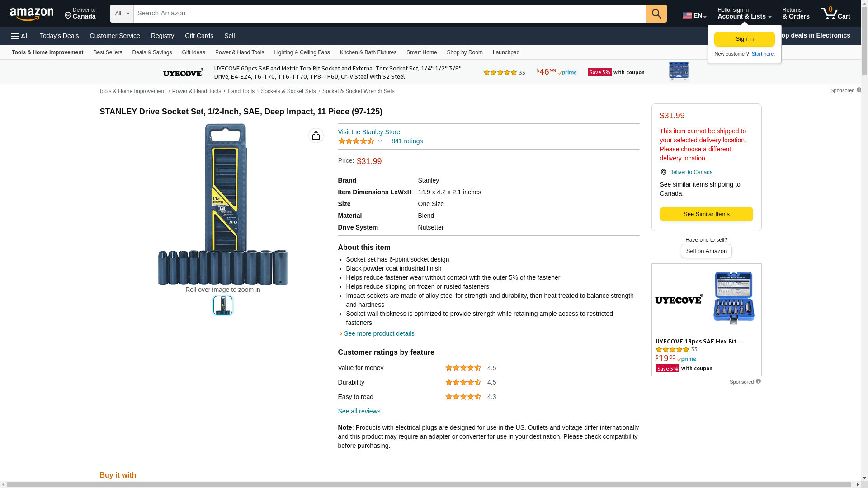Open the Today's Deals menu item
Screen dimensions: 868x488
point(59,36)
